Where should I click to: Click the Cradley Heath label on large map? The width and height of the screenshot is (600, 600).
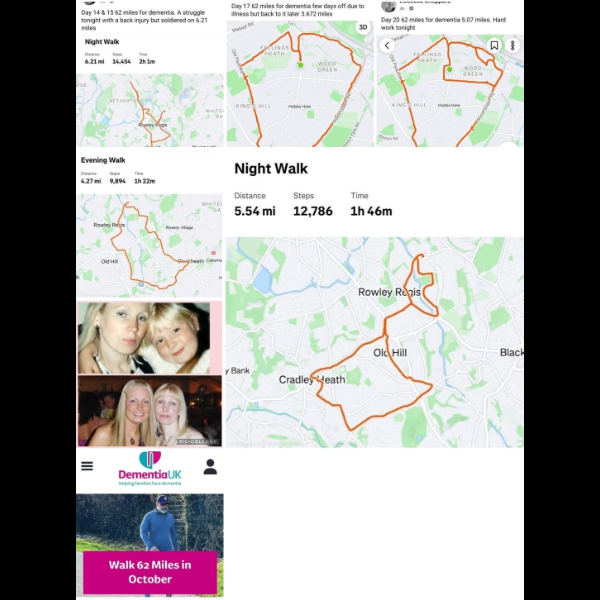pyautogui.click(x=312, y=380)
